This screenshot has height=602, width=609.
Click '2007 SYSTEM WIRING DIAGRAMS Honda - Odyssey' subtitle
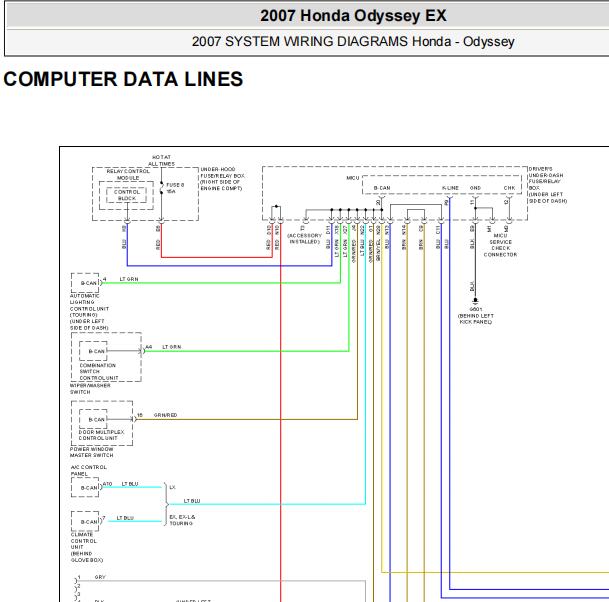point(353,42)
